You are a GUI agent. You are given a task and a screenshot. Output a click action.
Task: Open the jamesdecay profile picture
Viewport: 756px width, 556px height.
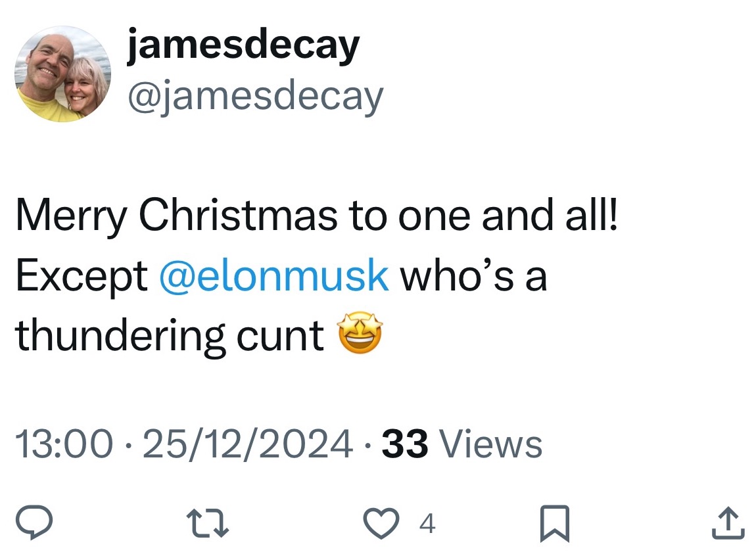62,74
